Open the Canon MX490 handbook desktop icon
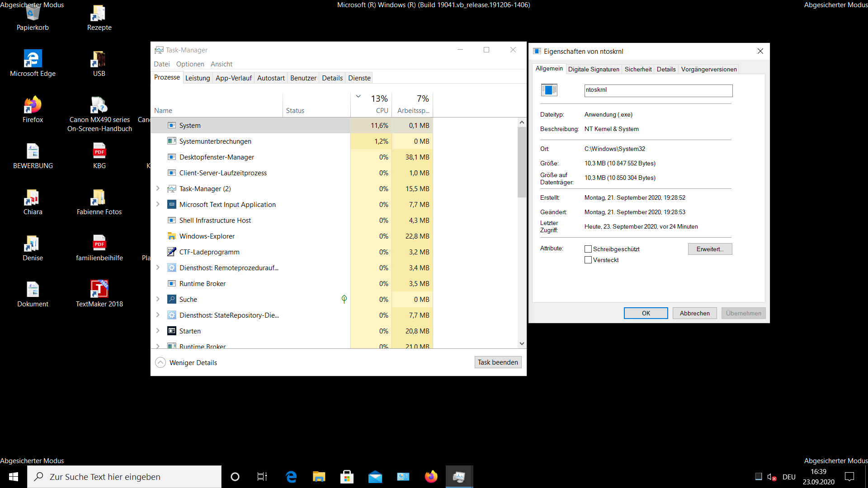This screenshot has height=488, width=868. click(x=99, y=106)
